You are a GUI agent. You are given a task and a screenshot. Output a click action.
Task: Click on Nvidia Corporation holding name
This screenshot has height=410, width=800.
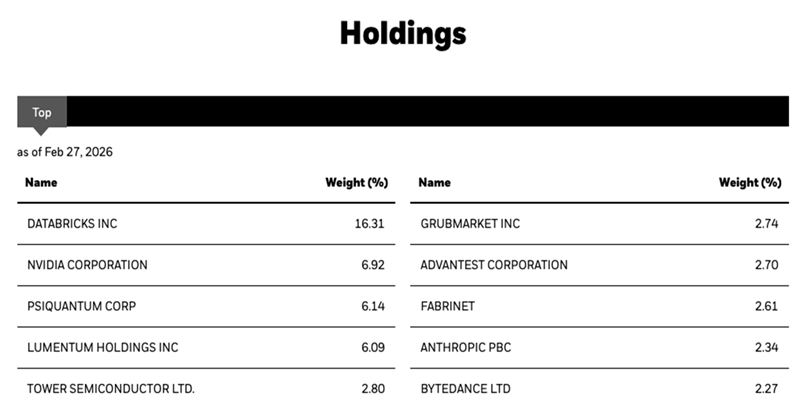pyautogui.click(x=87, y=265)
